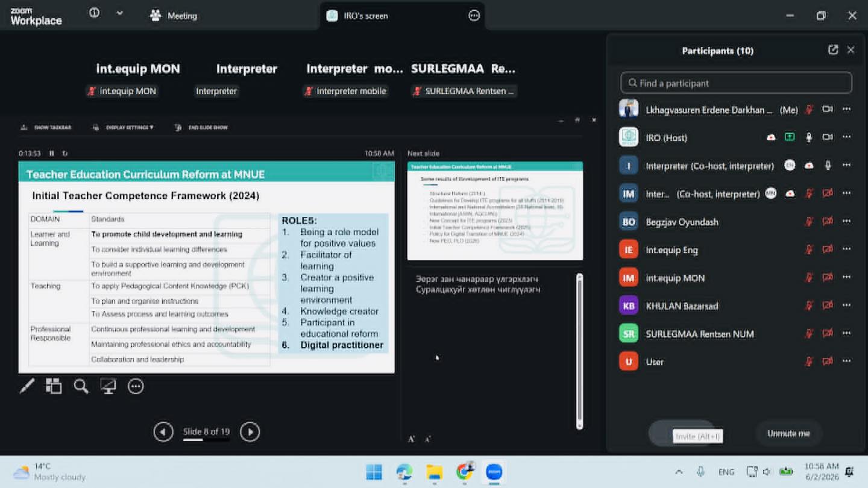This screenshot has height=488, width=868.
Task: Click the green screen-share icon on IRO (Host)
Action: click(790, 137)
